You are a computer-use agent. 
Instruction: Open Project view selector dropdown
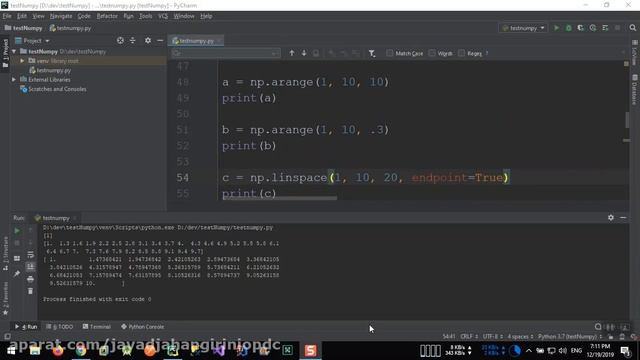pyautogui.click(x=33, y=41)
